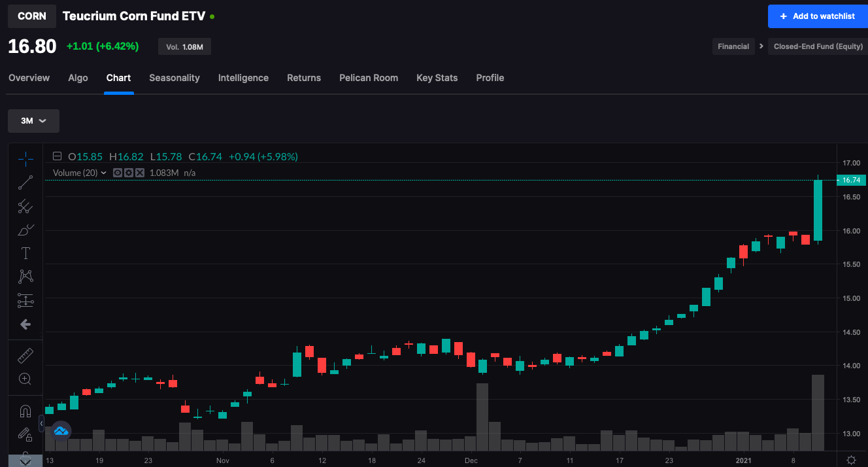Select the ruler measure tool
The width and height of the screenshot is (868, 467).
(25, 355)
